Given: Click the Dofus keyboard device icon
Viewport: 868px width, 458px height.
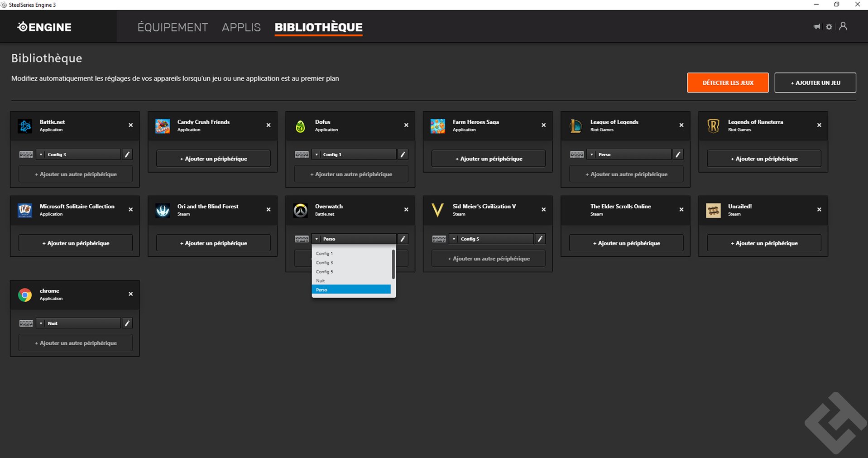Looking at the screenshot, I should point(302,154).
